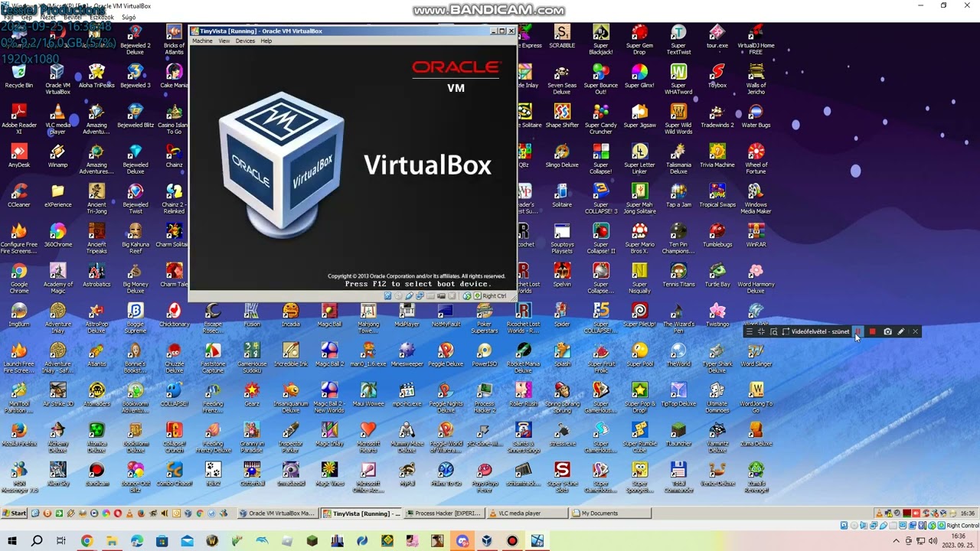Select the VirtualDJ Home FREE desktop icon
980x551 pixels.
(x=756, y=39)
